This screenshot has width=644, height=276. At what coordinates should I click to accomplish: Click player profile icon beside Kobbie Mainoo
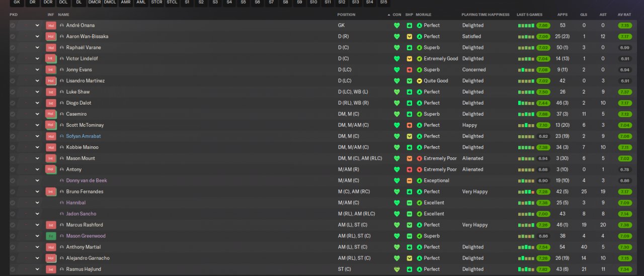(62, 147)
